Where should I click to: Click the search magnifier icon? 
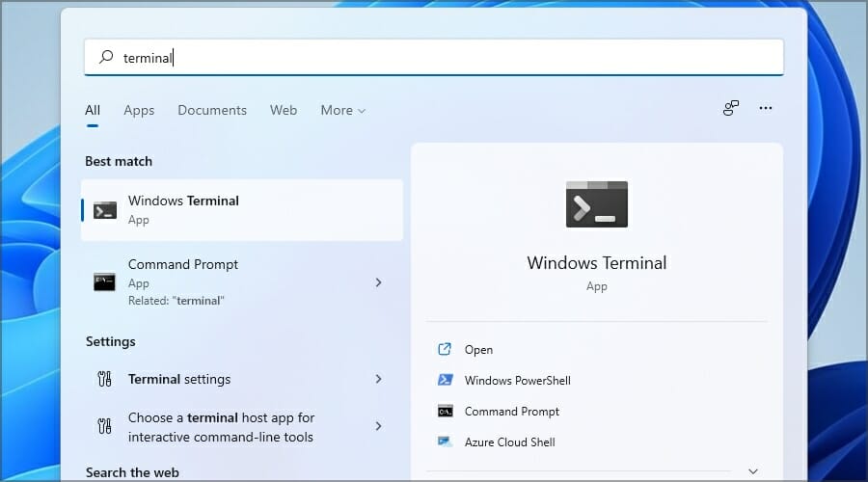click(x=106, y=57)
